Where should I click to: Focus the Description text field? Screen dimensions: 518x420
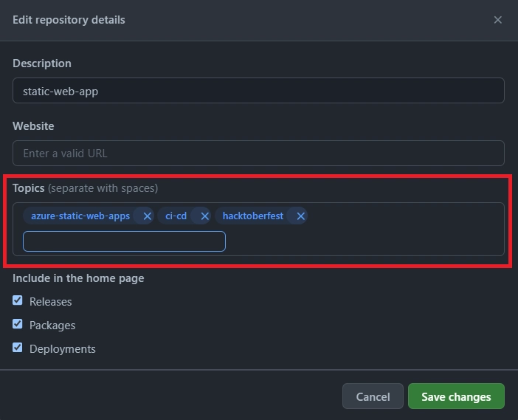pos(258,91)
